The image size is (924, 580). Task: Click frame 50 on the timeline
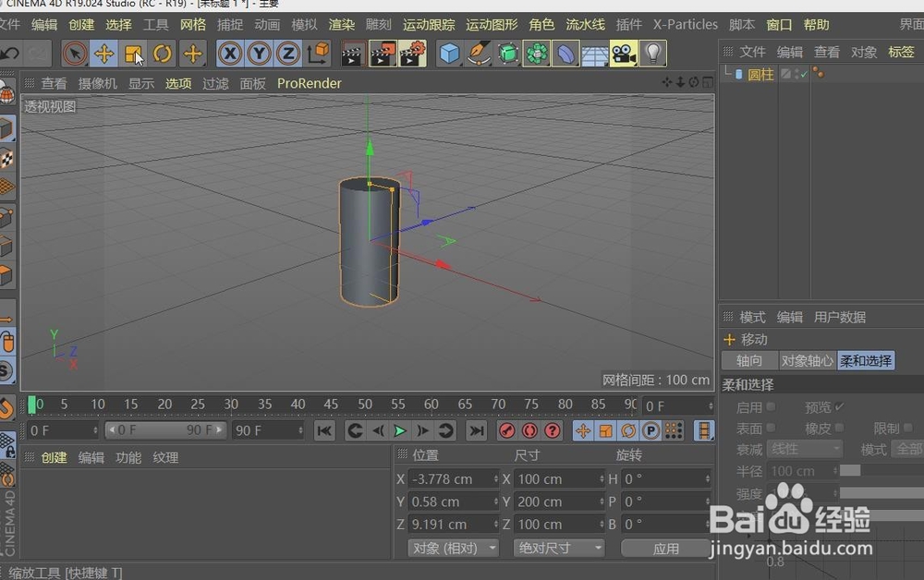tap(365, 404)
